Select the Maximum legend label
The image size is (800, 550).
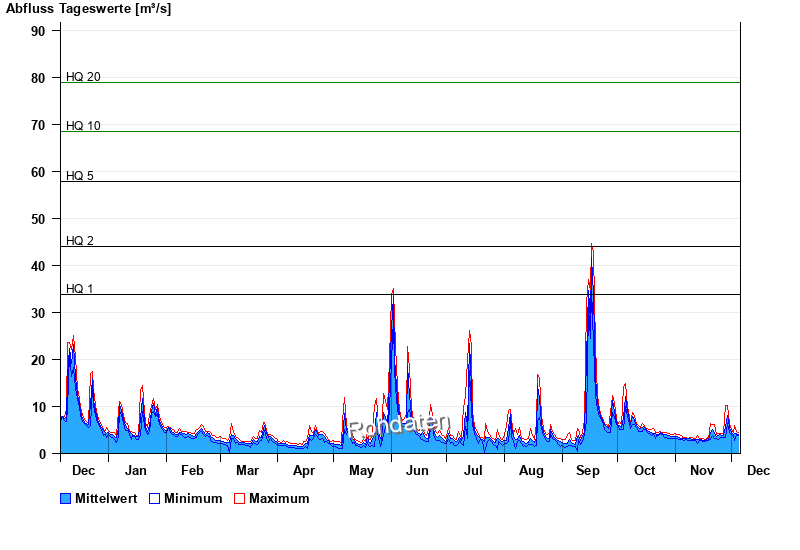(x=279, y=499)
